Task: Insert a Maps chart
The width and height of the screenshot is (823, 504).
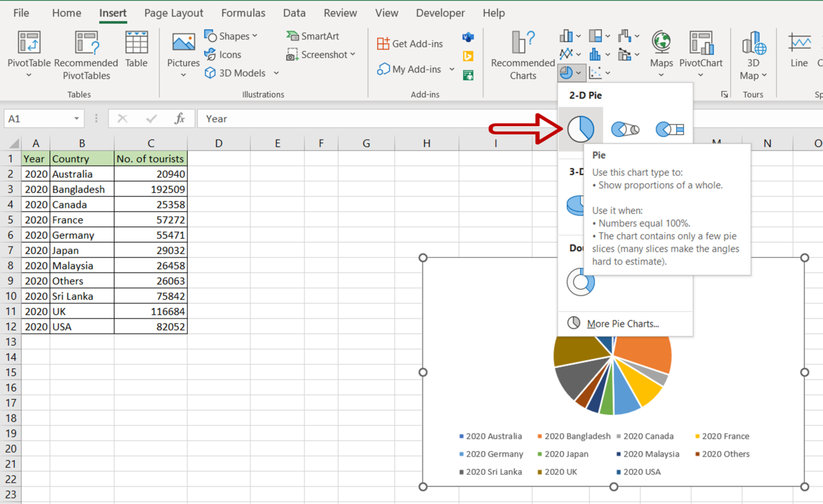Action: tap(661, 54)
